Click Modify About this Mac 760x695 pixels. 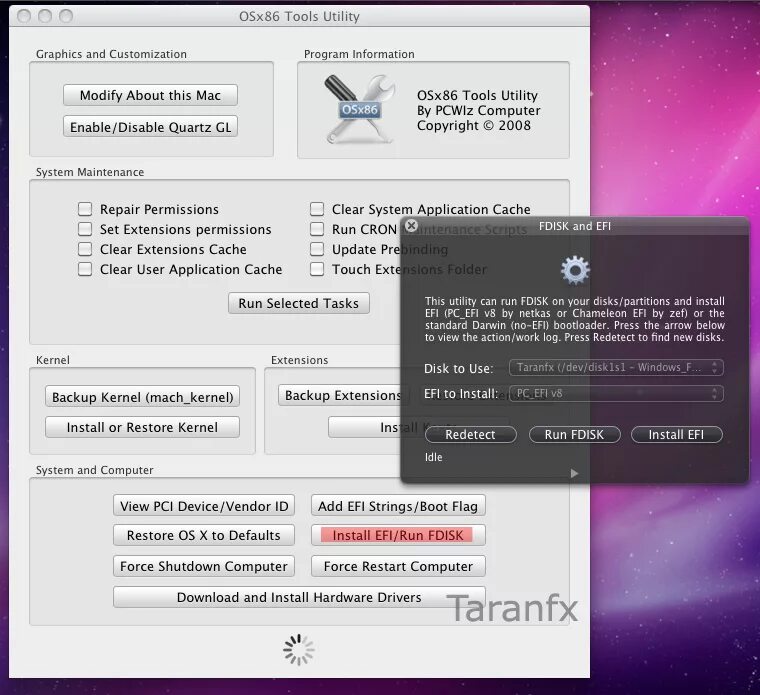coord(150,95)
